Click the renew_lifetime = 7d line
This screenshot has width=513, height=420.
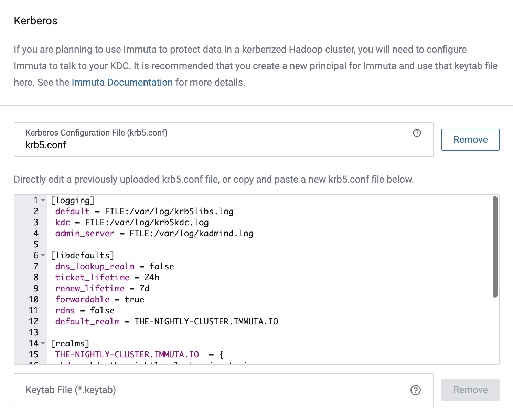102,289
